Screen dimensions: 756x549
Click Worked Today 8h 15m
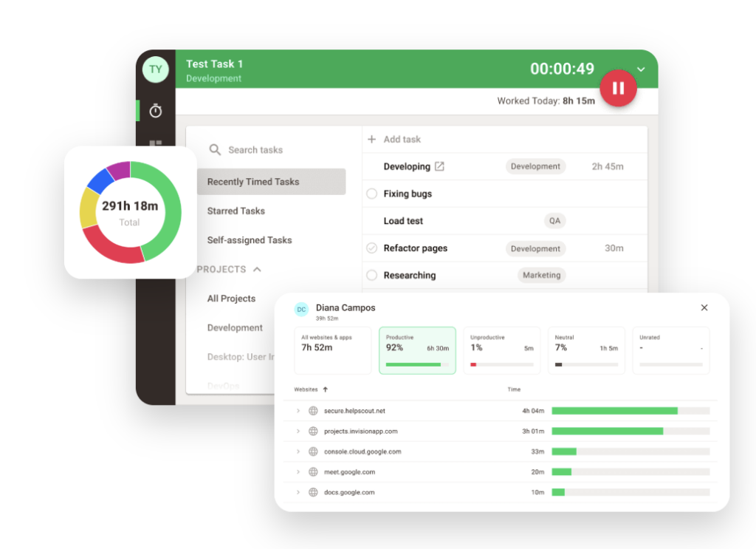546,100
